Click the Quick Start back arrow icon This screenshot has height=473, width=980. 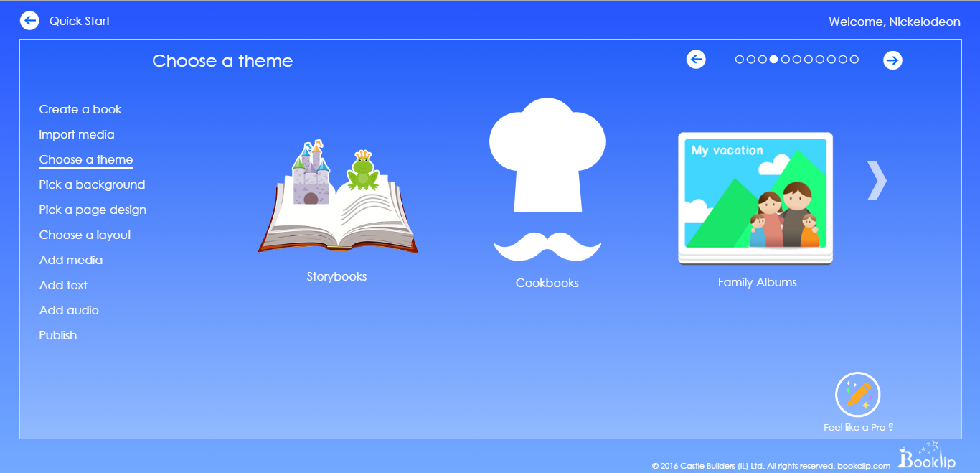coord(29,21)
